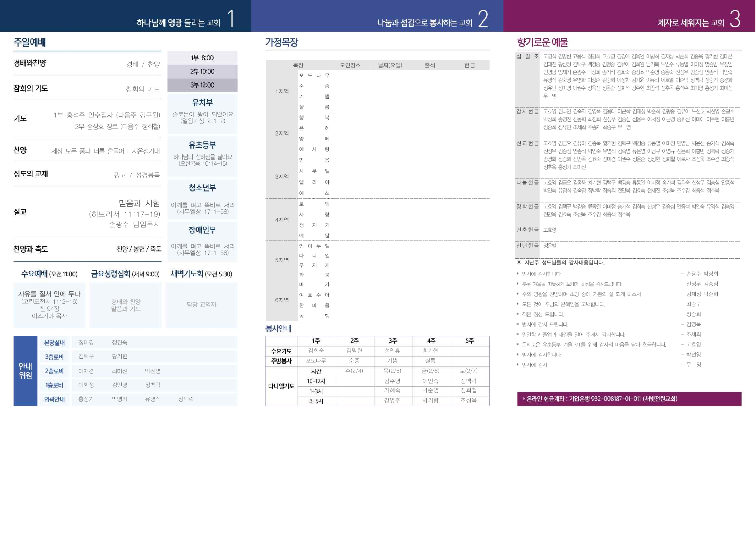This screenshot has width=756, height=535.
Task: Select the 2부 10:00 service time
Action: (202, 72)
